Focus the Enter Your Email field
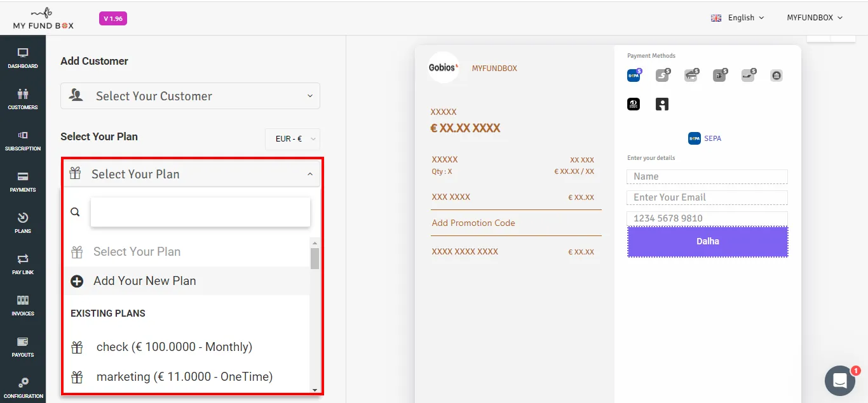 tap(707, 197)
